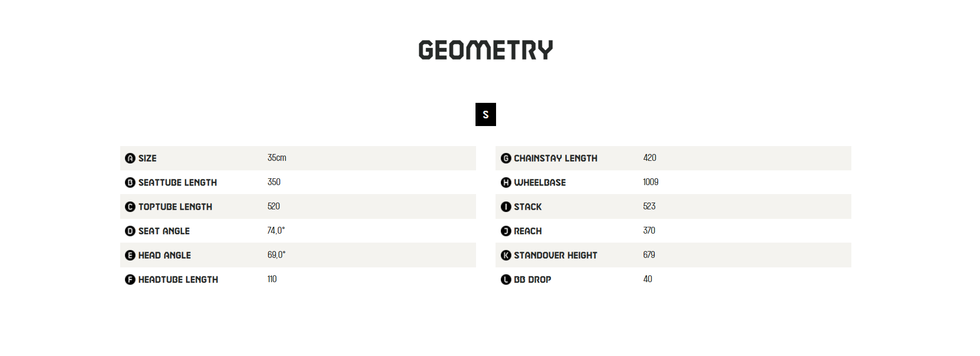Click the D icon beside Seat Angle
This screenshot has width=980, height=356.
point(130,231)
